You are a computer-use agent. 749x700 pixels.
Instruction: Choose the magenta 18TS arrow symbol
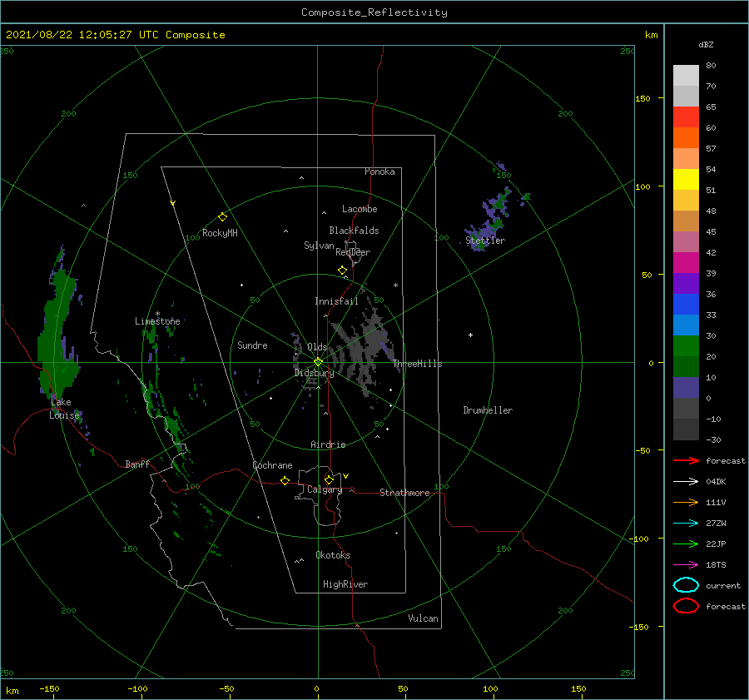coord(686,565)
